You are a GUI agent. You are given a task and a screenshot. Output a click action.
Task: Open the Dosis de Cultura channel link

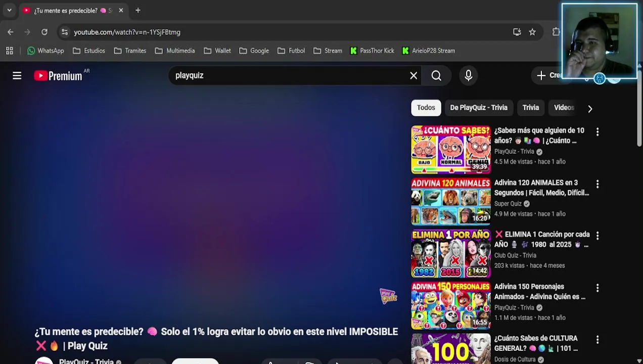(515, 359)
